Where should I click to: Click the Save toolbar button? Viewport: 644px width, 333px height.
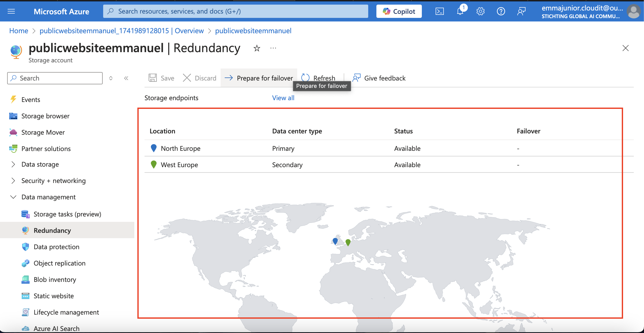click(x=161, y=78)
